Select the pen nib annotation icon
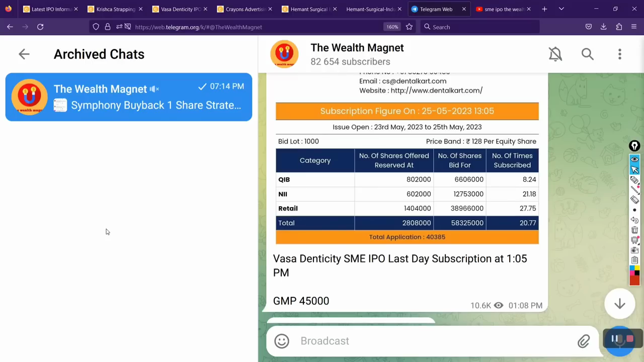The width and height of the screenshot is (644, 362). [x=634, y=146]
